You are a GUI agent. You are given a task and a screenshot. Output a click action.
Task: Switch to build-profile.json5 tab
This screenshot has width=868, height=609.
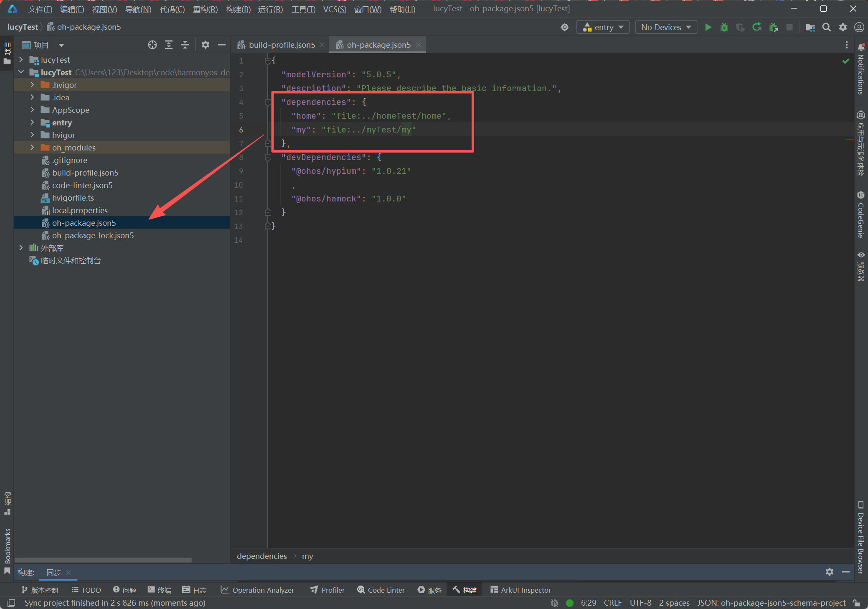[282, 45]
